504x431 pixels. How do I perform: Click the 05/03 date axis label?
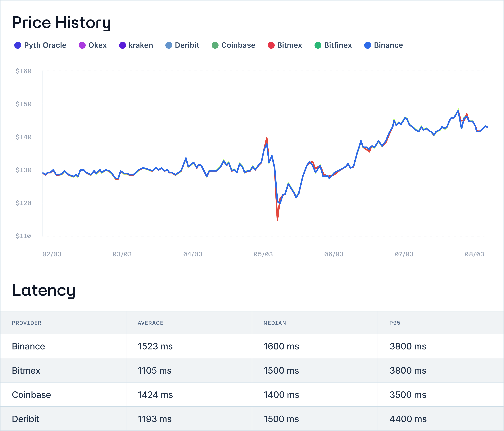tap(263, 254)
